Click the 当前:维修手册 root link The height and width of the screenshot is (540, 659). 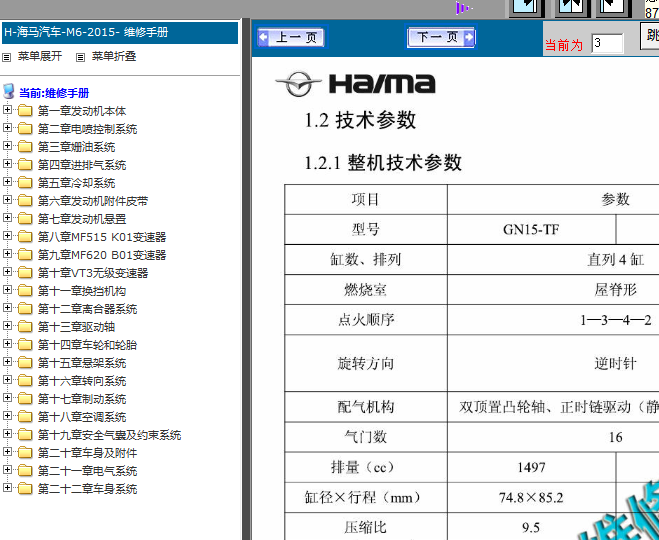[54, 93]
